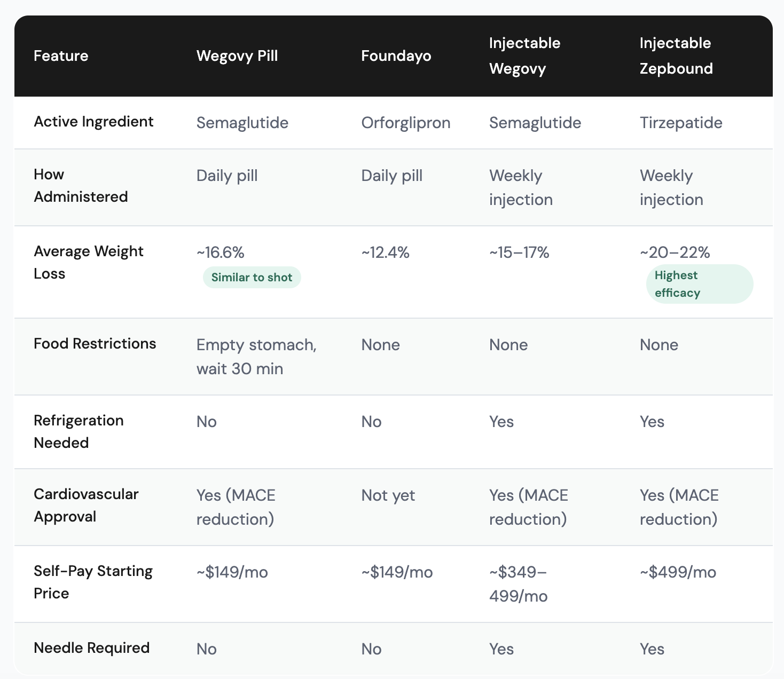The height and width of the screenshot is (679, 784).
Task: Click the Refrigeration Needed row label
Action: 79,431
